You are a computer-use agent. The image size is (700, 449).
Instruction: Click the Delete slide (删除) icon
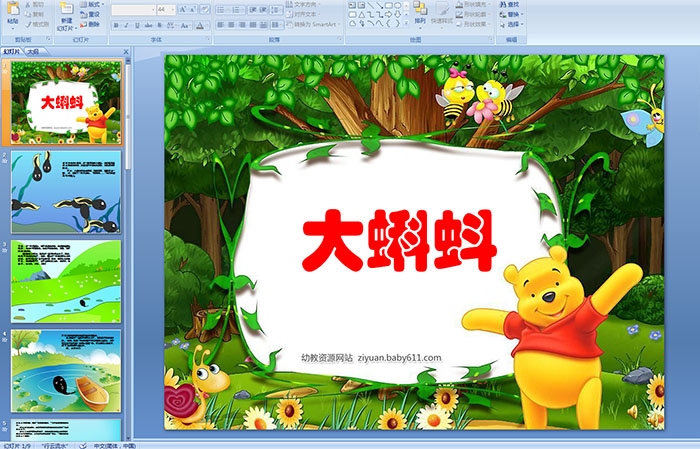tap(92, 26)
